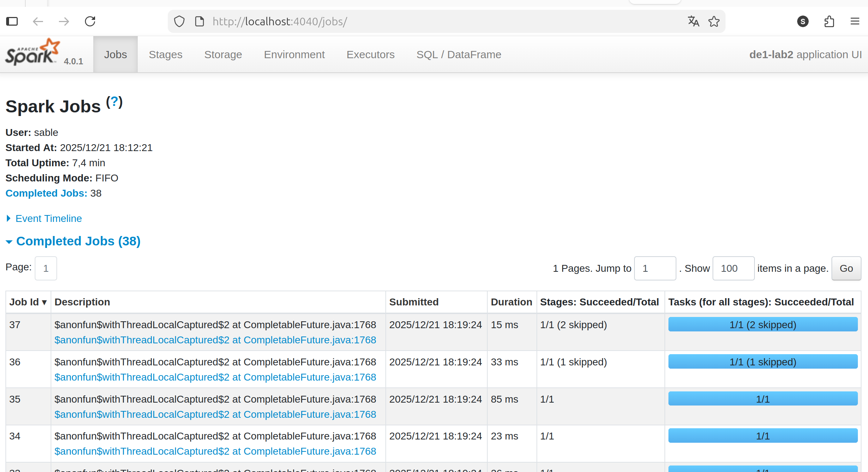Click the account profile icon

click(x=803, y=21)
